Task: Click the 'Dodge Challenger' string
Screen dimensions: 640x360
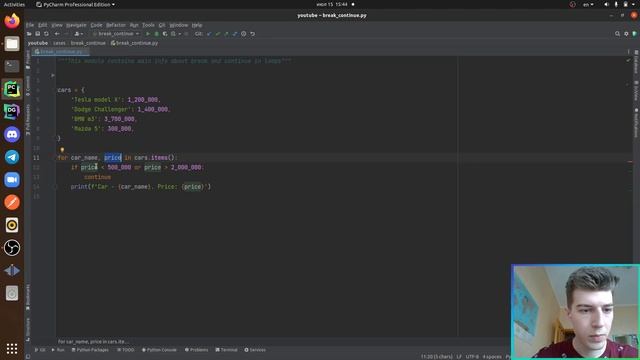Action: pos(101,109)
